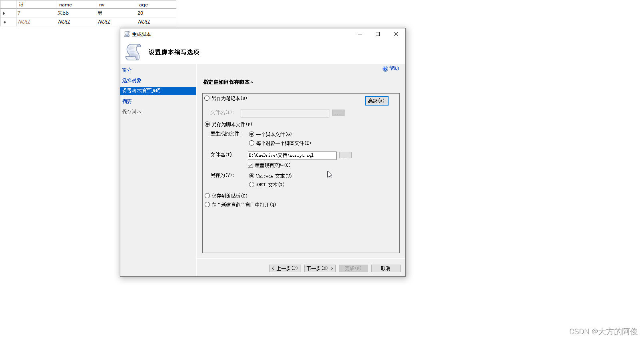This screenshot has width=644, height=339.
Task: Cancel the wizard with 取消 button
Action: point(385,268)
